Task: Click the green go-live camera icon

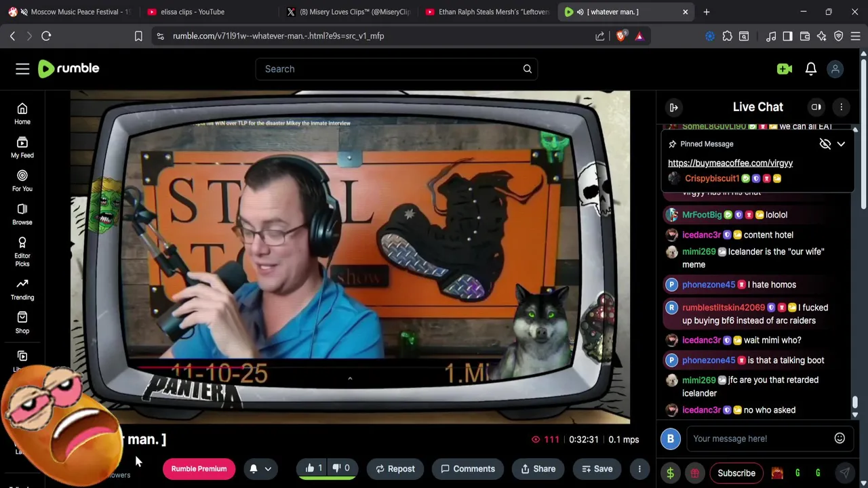Action: (x=785, y=68)
